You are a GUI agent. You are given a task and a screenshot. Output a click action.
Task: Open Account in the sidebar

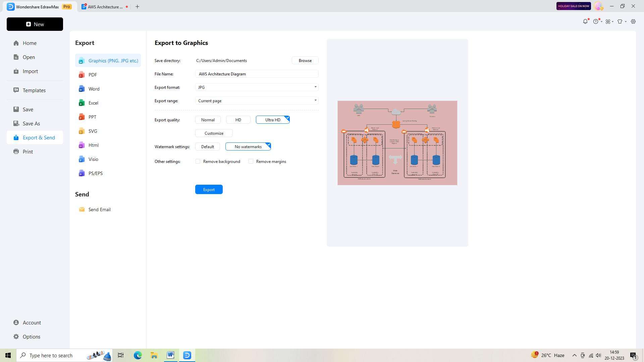35,322
